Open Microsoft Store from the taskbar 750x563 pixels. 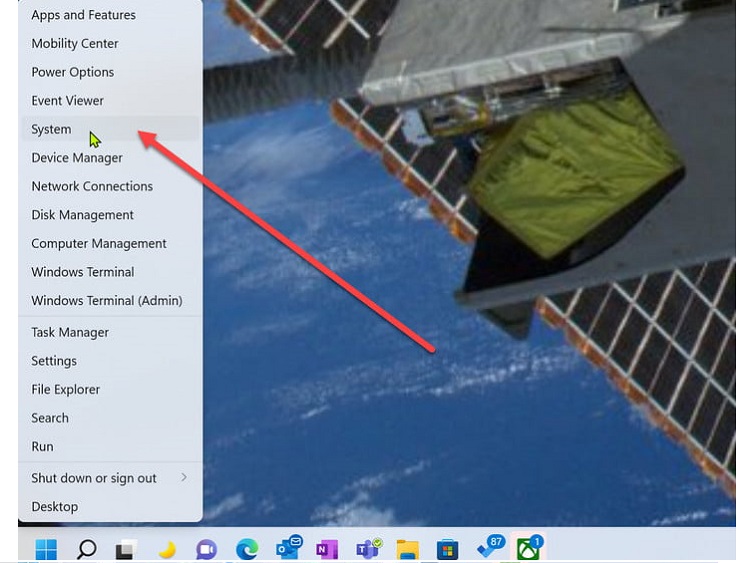coord(447,549)
